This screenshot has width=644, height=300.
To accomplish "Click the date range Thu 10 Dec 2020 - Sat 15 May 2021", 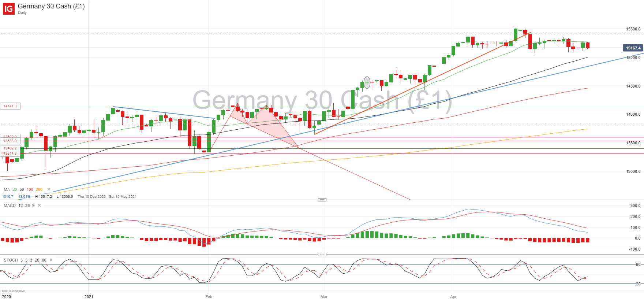I will click(x=107, y=197).
